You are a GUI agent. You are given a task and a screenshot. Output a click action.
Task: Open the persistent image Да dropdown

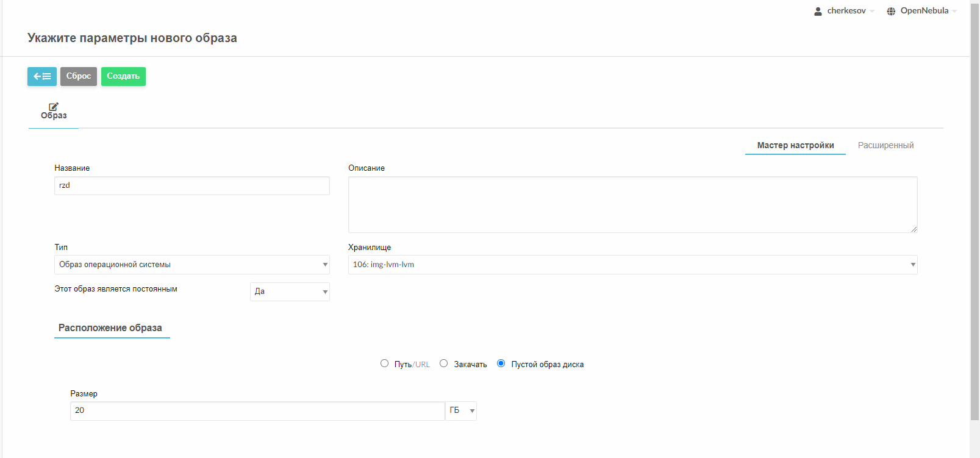click(290, 292)
